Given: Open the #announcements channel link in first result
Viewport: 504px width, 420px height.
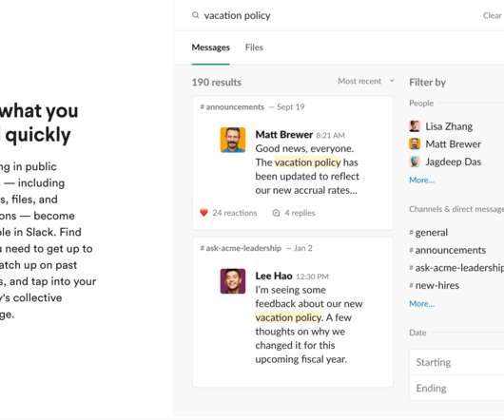Looking at the screenshot, I should coord(232,107).
